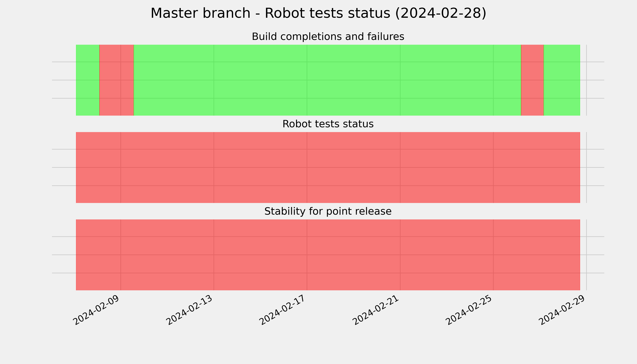Click the 'Robot tests status' subplot title
Image resolution: width=637 pixels, height=364 pixels.
point(328,124)
